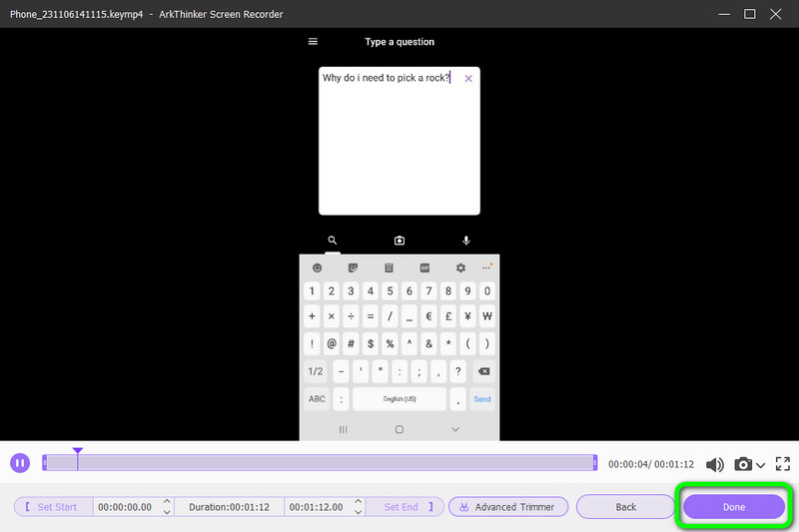Tap the won symbol key
799x532 pixels.
point(487,316)
